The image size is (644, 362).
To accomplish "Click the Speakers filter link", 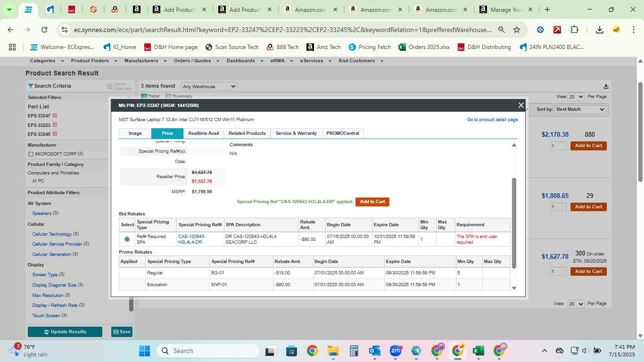I will 42,214.
